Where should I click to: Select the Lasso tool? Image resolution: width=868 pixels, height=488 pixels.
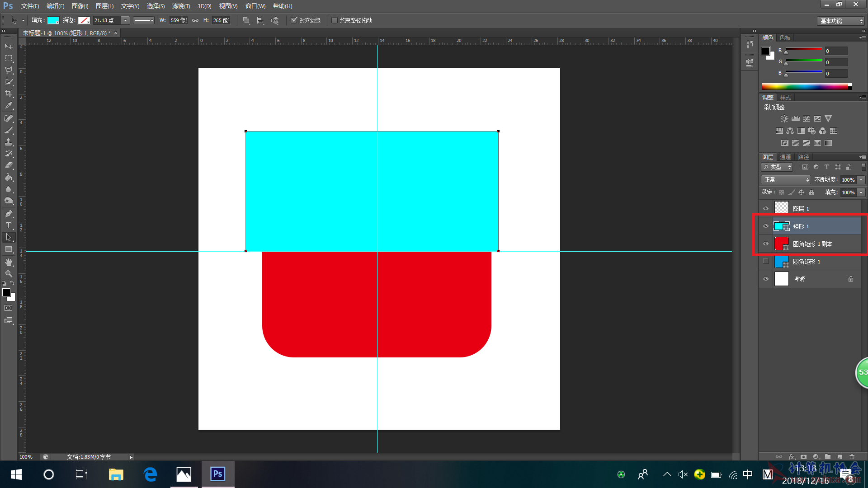click(x=9, y=70)
